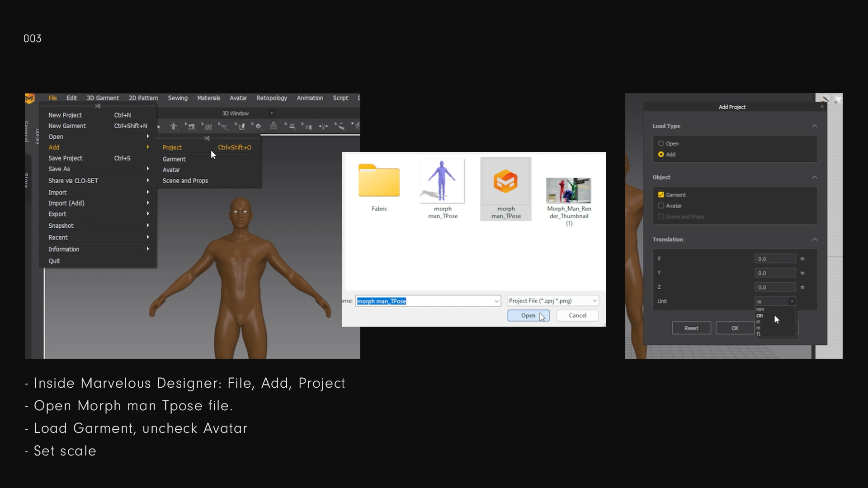Choose New Project from File menu

pos(98,115)
